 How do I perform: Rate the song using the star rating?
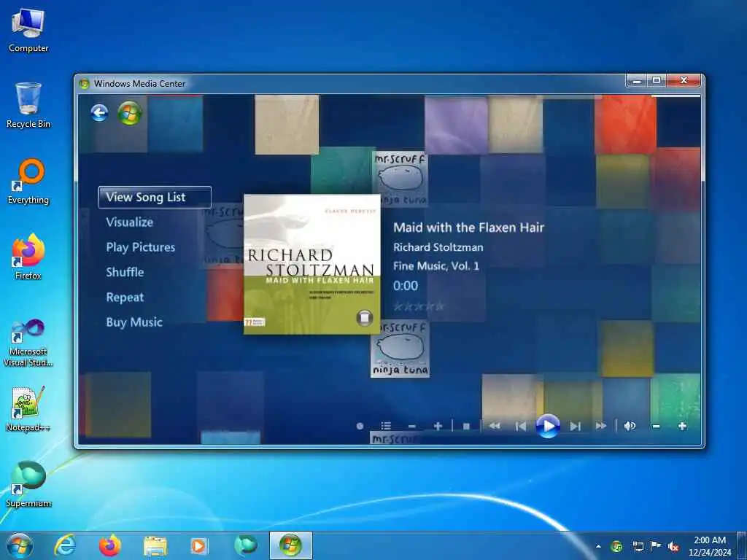coord(419,306)
